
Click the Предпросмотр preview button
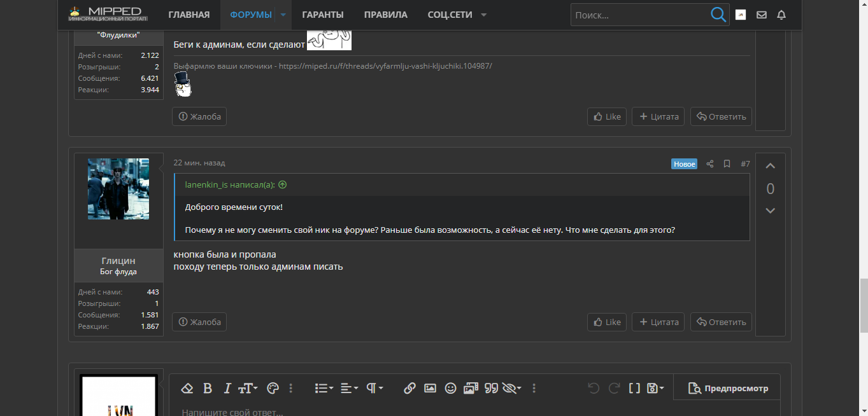pyautogui.click(x=727, y=388)
